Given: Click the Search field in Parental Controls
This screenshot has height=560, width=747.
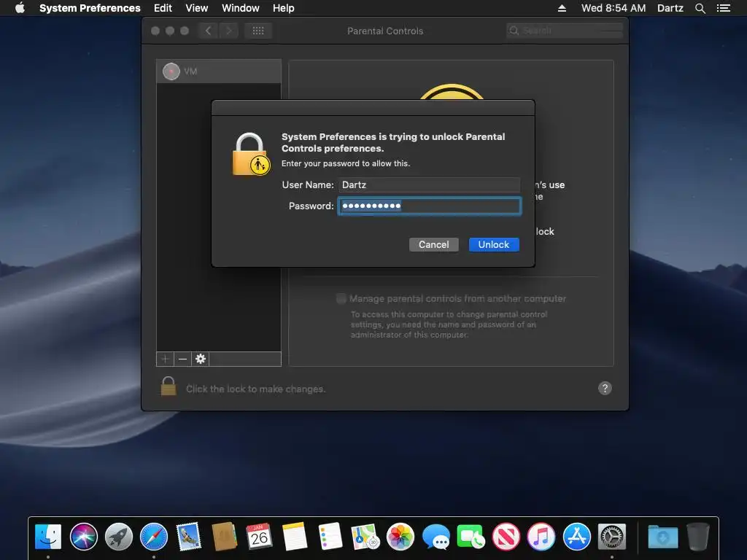Looking at the screenshot, I should click(x=565, y=31).
